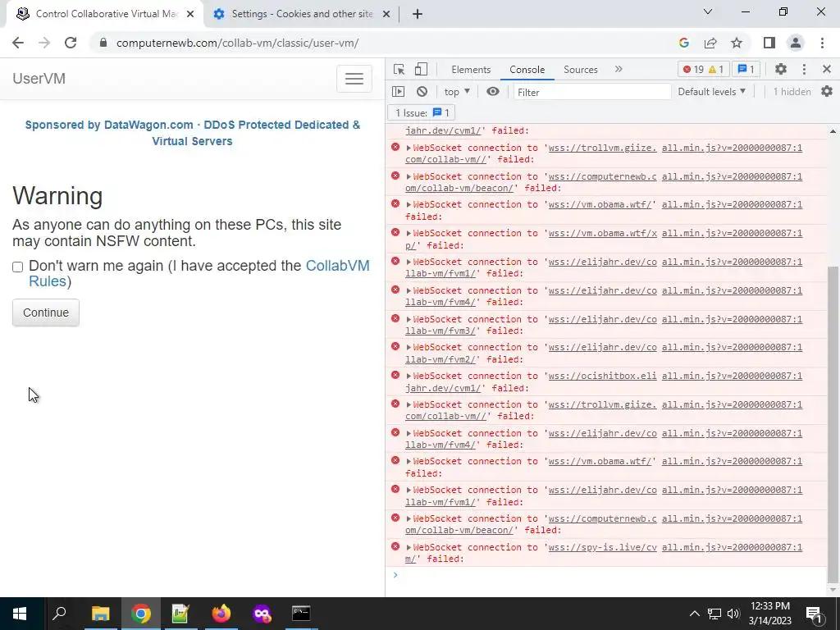840x630 pixels.
Task: Select the Console tab in DevTools
Action: tap(527, 70)
